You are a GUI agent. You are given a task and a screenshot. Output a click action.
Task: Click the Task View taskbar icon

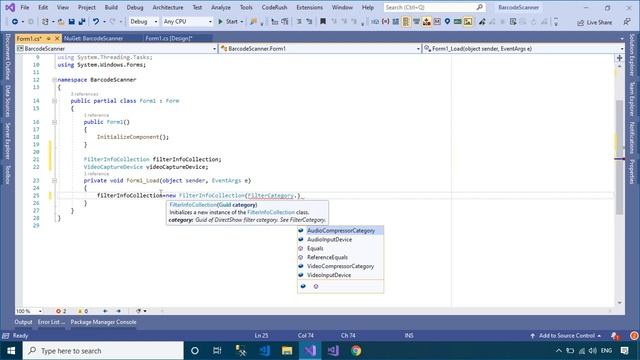(217, 351)
